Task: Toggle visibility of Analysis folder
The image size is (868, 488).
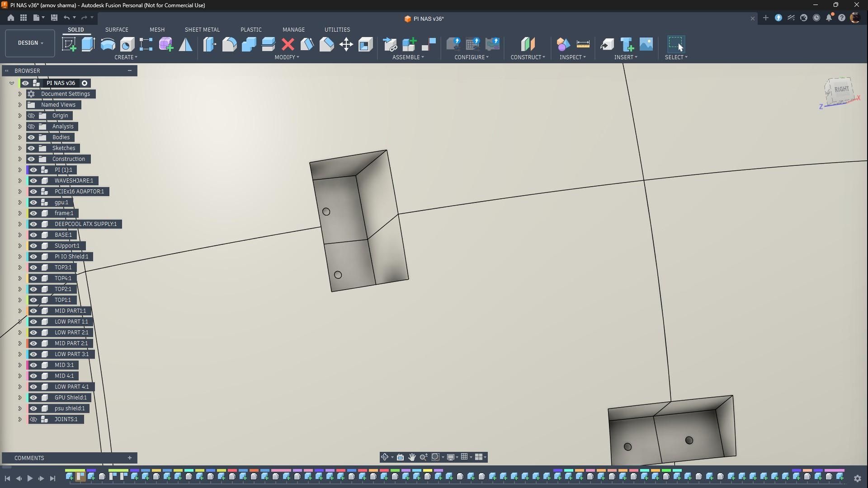Action: (31, 127)
